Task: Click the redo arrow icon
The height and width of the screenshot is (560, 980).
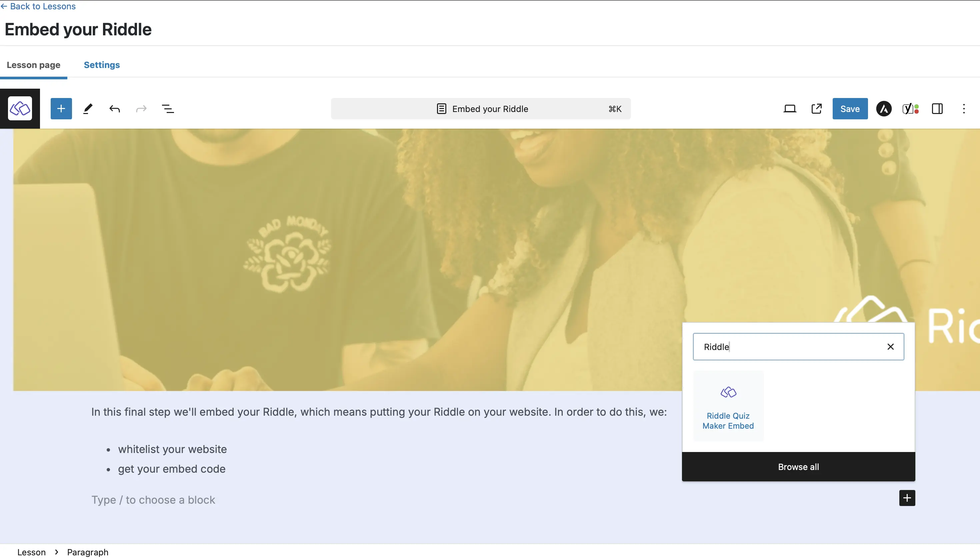Action: tap(141, 108)
